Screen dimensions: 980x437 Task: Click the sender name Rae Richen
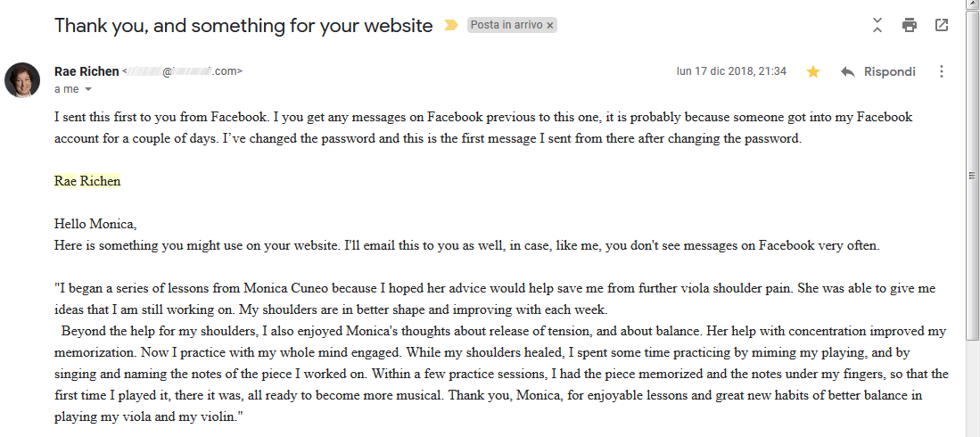tap(86, 71)
